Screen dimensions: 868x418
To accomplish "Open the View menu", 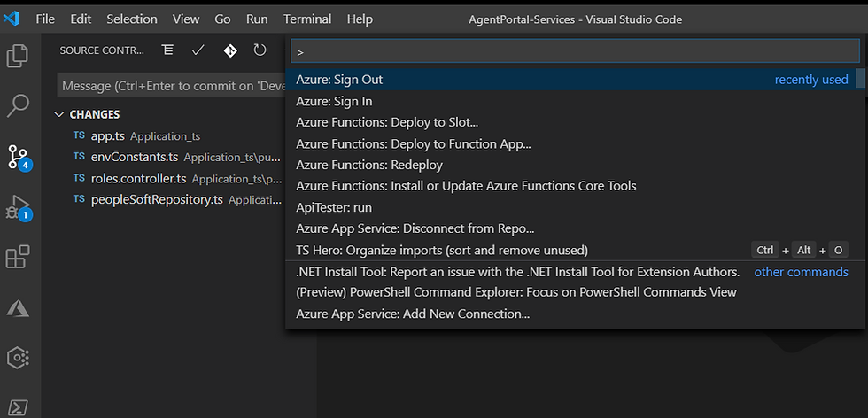I will point(185,19).
